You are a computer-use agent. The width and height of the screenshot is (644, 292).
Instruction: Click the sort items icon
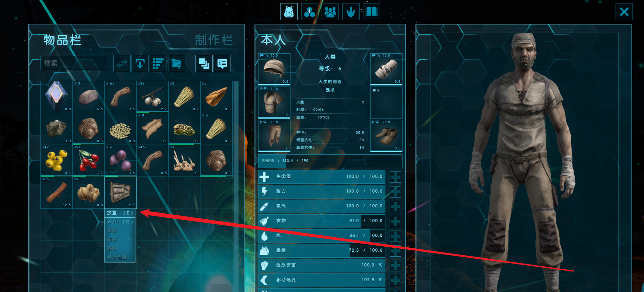[x=159, y=64]
